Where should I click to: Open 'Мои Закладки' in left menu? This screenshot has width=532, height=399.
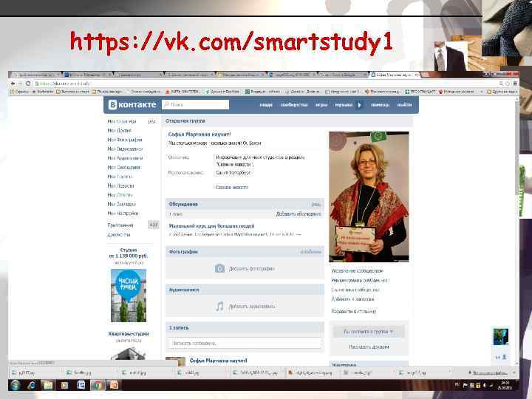point(121,204)
